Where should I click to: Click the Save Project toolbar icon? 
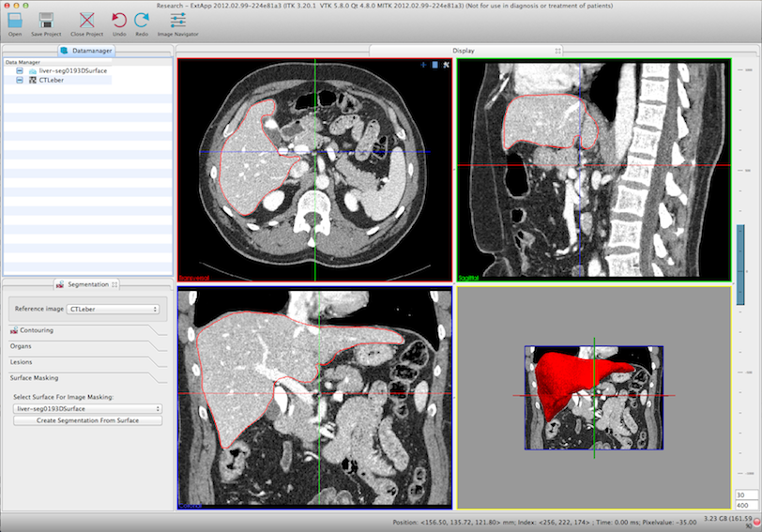point(46,21)
